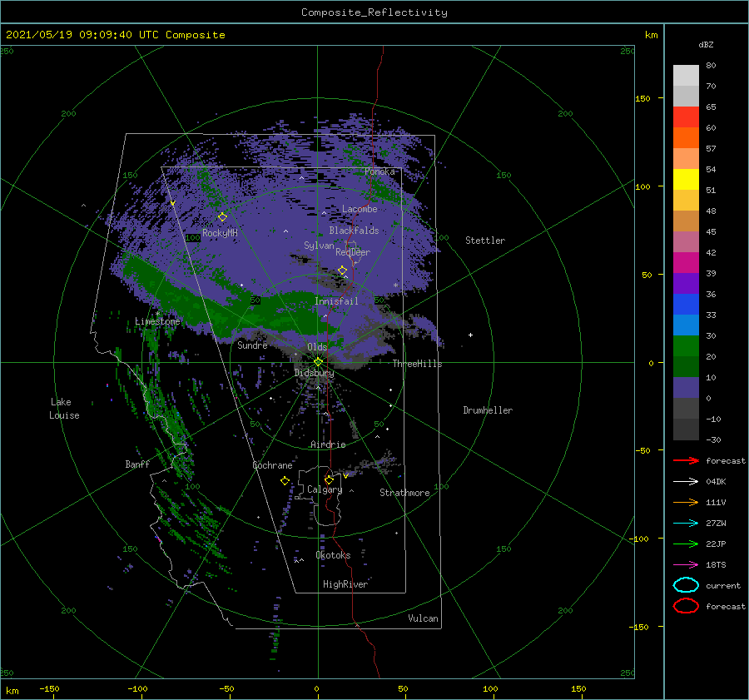Screen dimensions: 749x700
Task: Click the dBZ scale heading
Action: click(706, 44)
